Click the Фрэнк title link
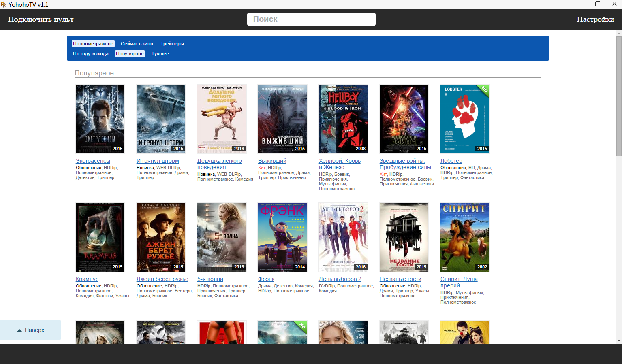This screenshot has height=364, width=622. (266, 279)
